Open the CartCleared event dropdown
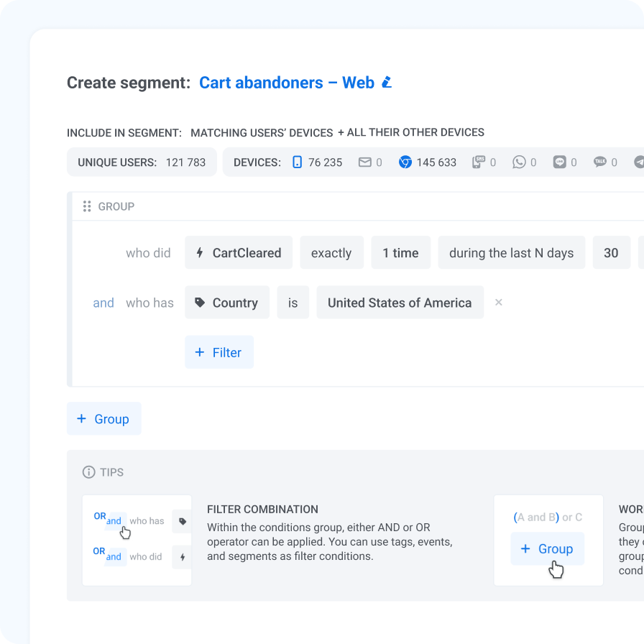 click(239, 252)
